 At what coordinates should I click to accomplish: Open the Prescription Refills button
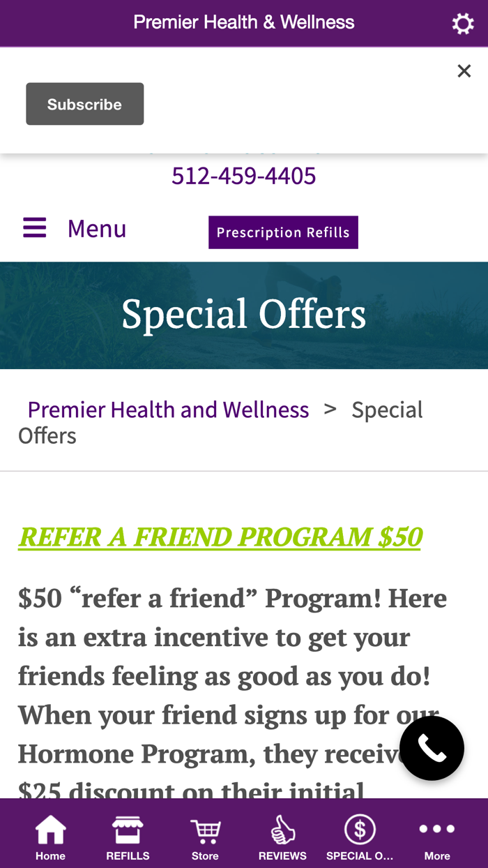pos(283,232)
